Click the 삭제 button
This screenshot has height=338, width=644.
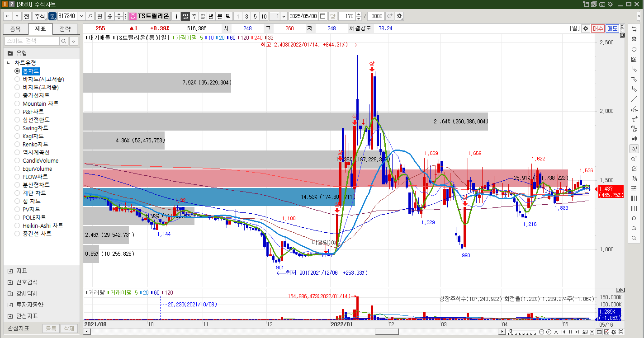click(69, 329)
